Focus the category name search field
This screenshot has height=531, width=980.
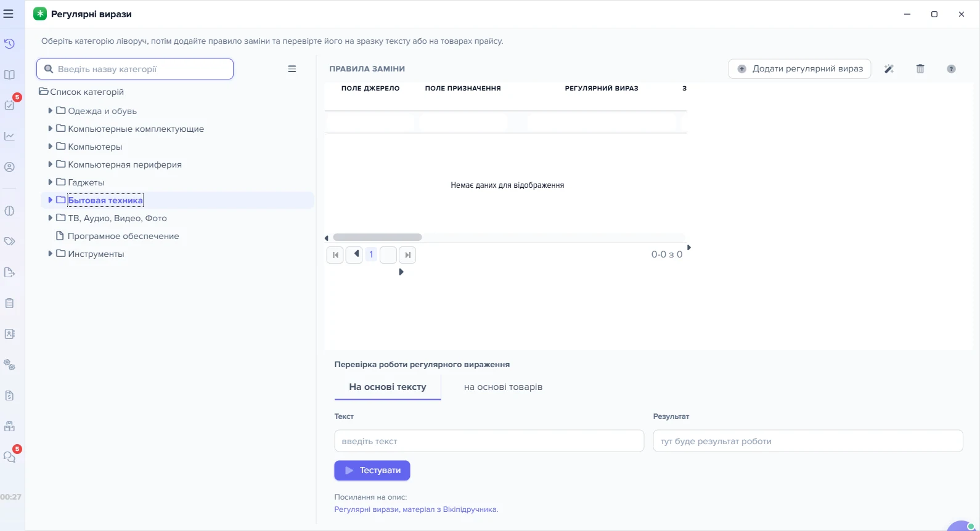point(135,69)
